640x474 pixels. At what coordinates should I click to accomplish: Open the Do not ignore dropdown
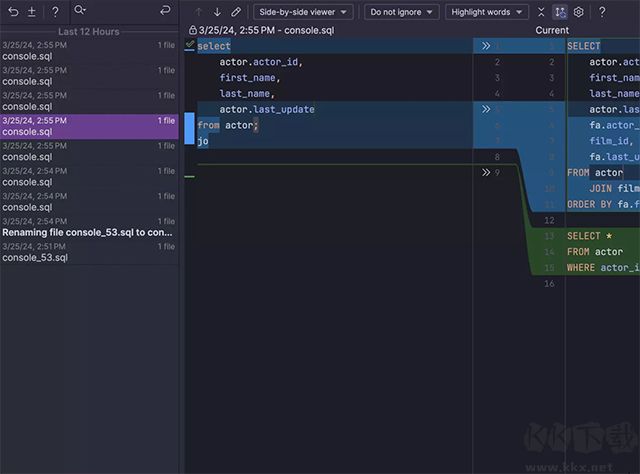click(x=401, y=12)
